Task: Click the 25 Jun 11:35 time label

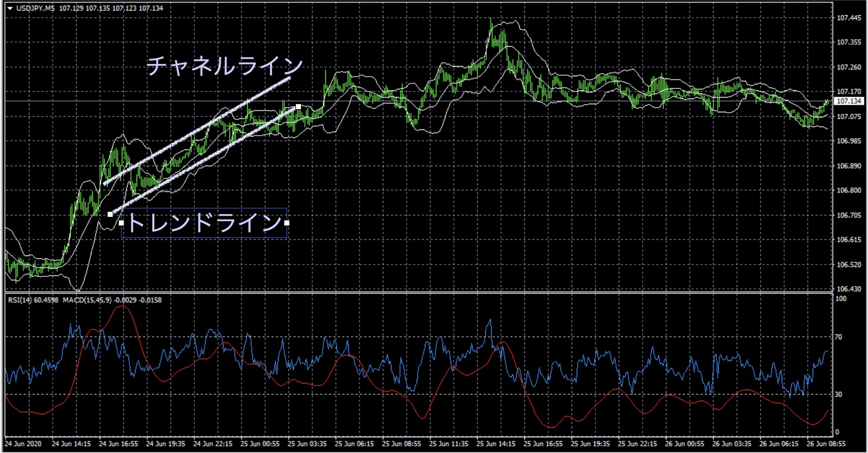Action: [x=449, y=444]
